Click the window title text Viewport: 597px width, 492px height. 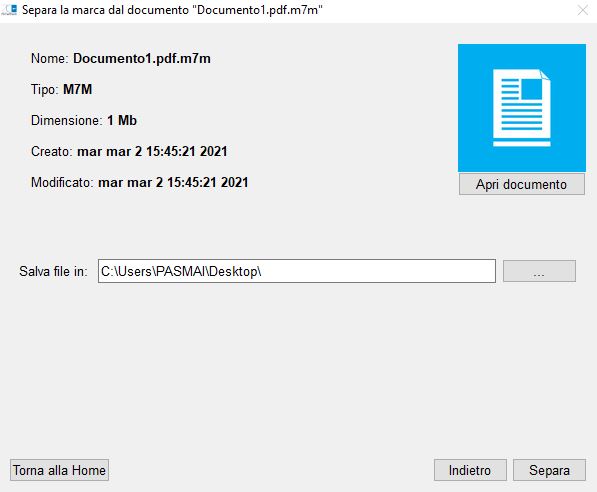(x=172, y=10)
